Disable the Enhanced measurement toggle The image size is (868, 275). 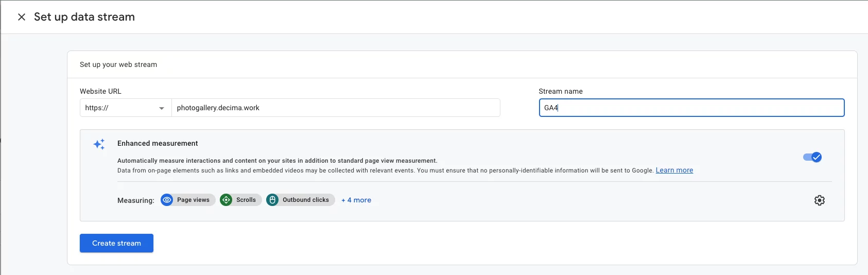[812, 157]
